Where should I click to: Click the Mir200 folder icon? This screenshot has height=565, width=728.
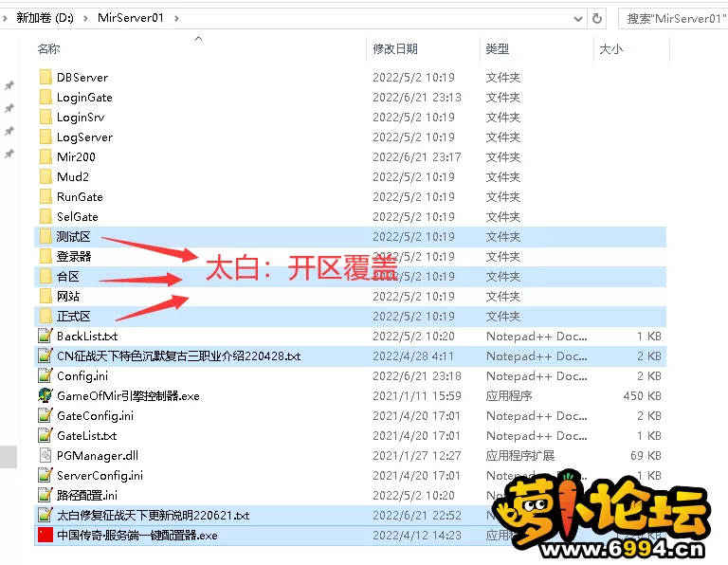45,157
